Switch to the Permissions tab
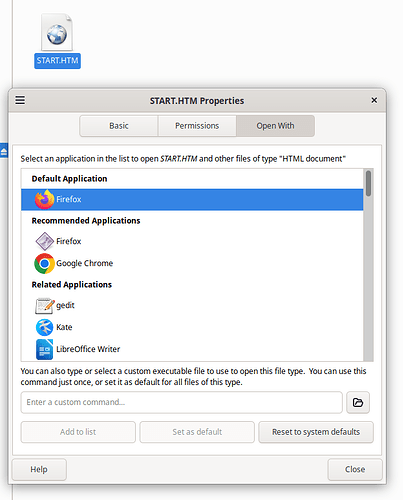 [x=197, y=126]
